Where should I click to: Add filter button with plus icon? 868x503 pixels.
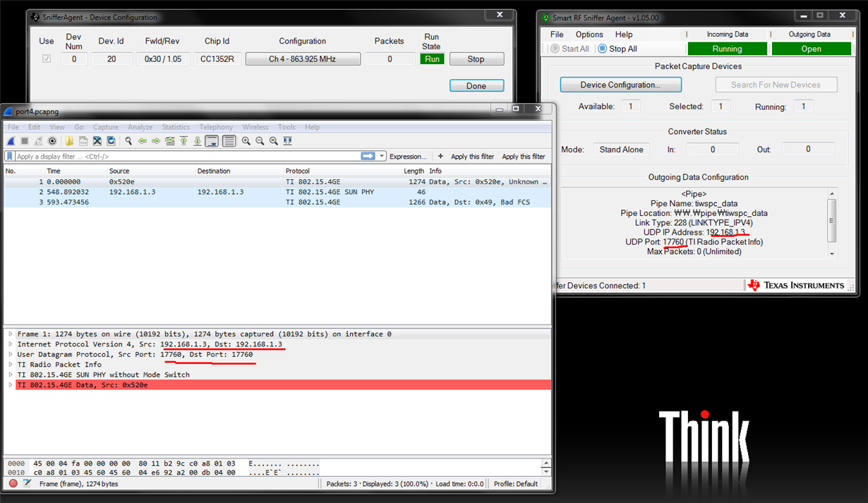[x=440, y=157]
